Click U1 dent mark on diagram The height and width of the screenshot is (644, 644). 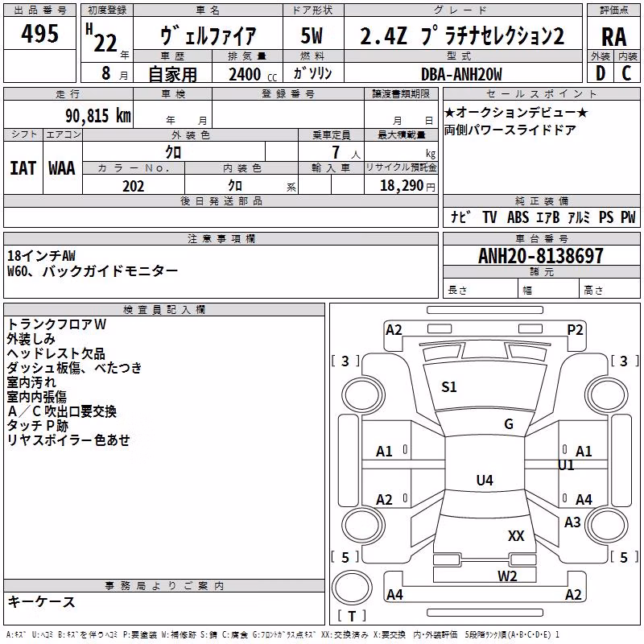566,465
